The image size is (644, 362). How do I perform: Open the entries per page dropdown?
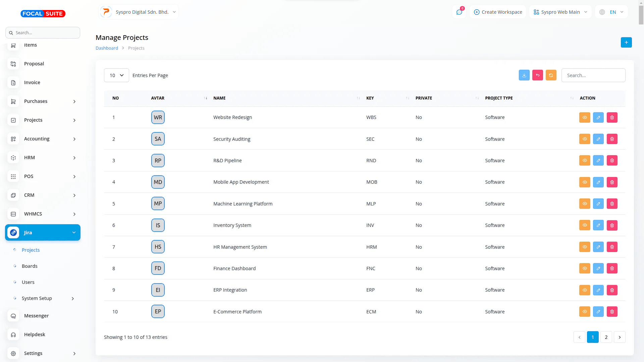(116, 75)
